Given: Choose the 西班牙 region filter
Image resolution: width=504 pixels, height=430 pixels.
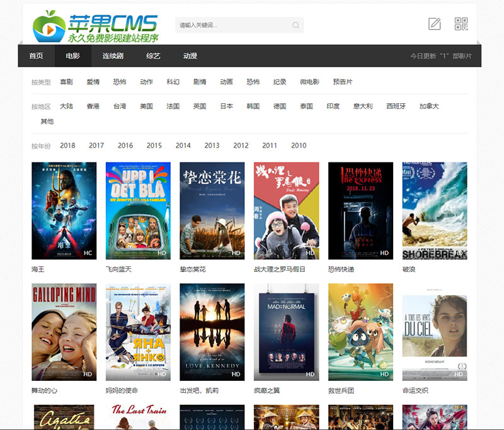Looking at the screenshot, I should pos(396,106).
